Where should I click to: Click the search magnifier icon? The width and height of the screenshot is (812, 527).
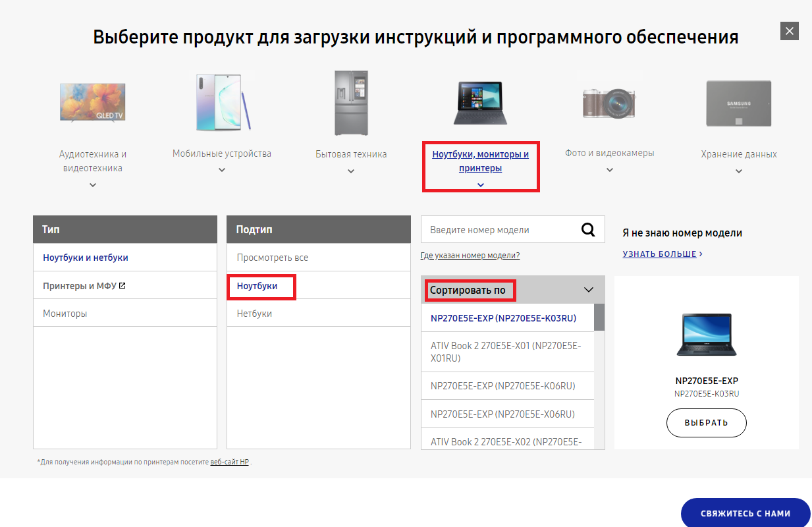click(587, 229)
